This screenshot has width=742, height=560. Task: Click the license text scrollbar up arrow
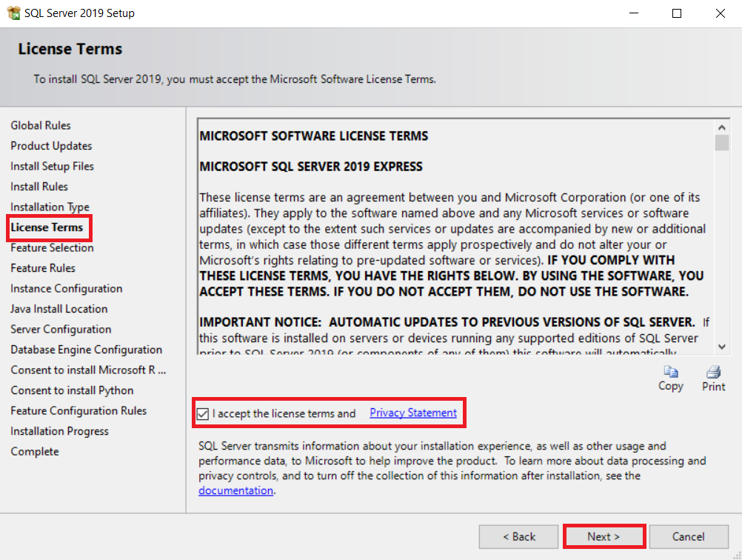pos(722,127)
